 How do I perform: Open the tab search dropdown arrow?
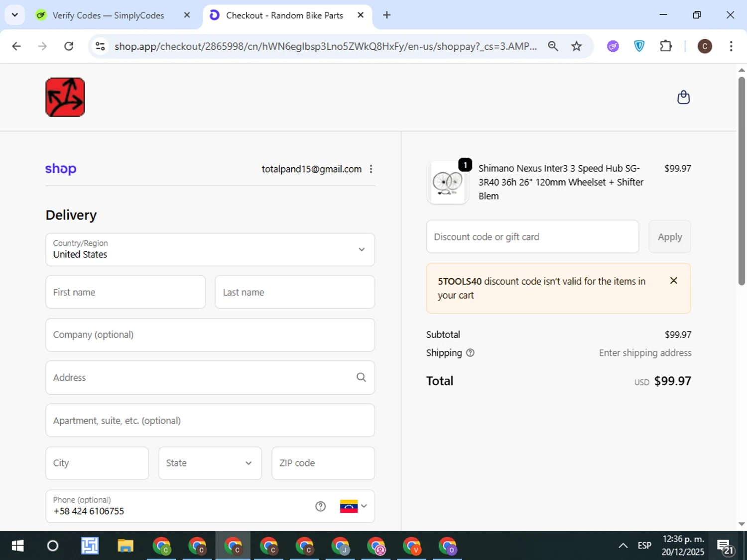coord(15,15)
